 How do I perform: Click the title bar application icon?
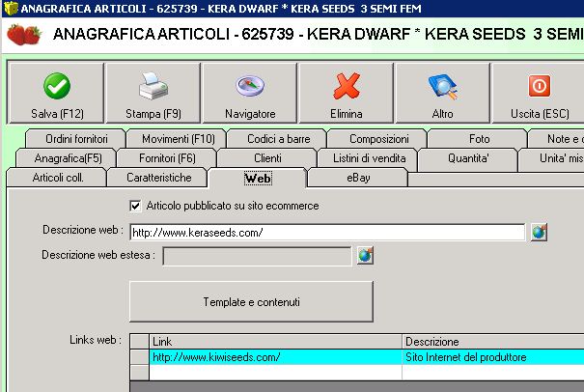click(x=11, y=8)
